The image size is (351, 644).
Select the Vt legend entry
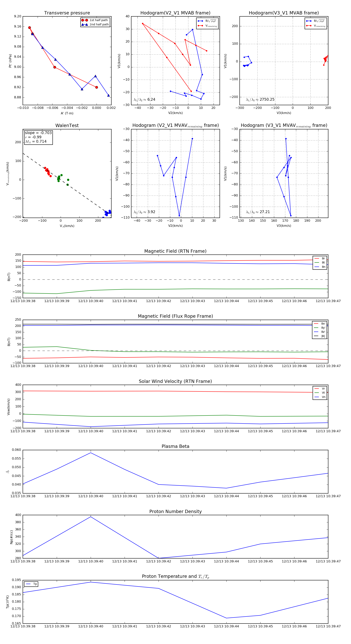(x=320, y=393)
